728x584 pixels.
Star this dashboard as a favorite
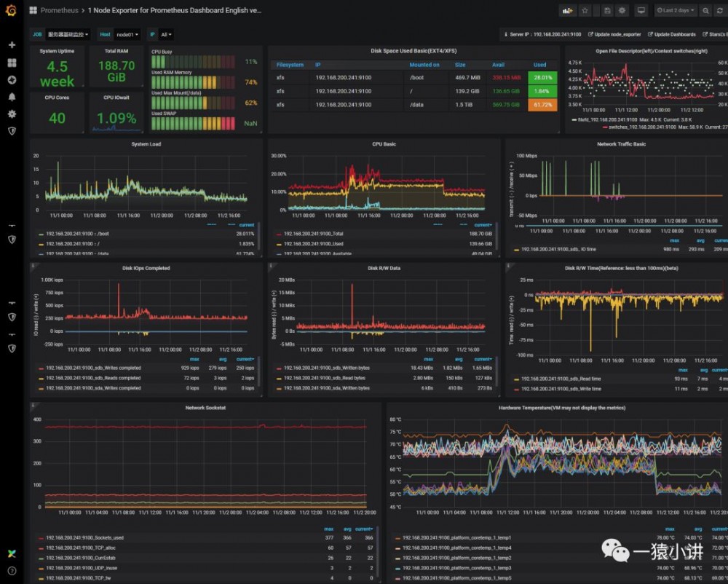585,11
